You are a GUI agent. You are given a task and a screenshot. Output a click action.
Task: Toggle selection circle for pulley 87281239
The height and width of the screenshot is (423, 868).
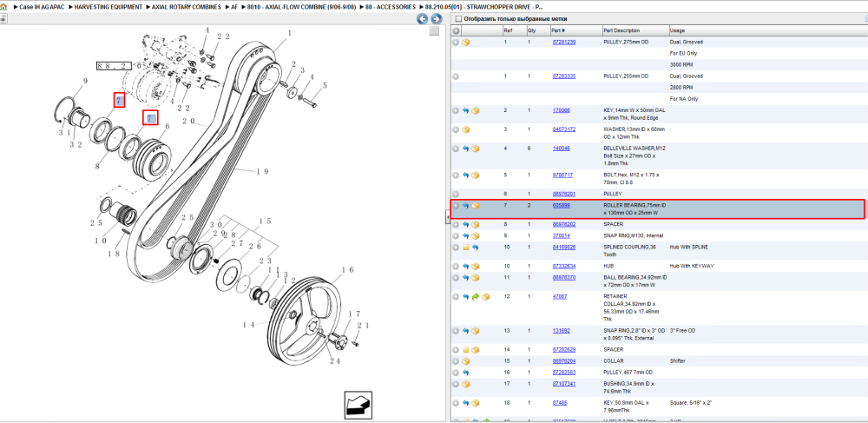pos(457,42)
